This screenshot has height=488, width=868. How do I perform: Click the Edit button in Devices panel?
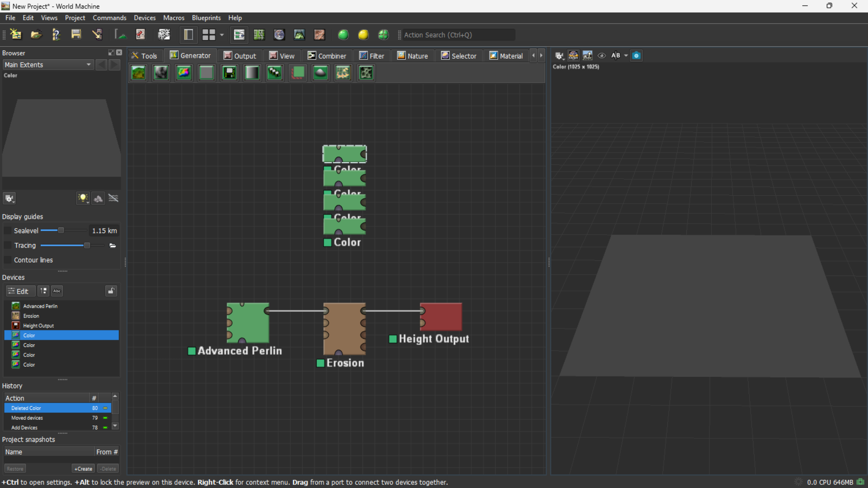[19, 291]
